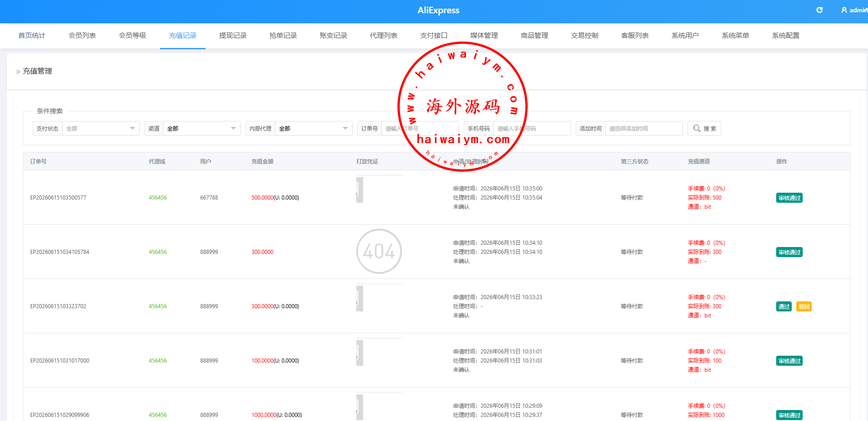Switch to the 系统用户 tab
Viewport: 868px width, 421px height.
click(685, 36)
